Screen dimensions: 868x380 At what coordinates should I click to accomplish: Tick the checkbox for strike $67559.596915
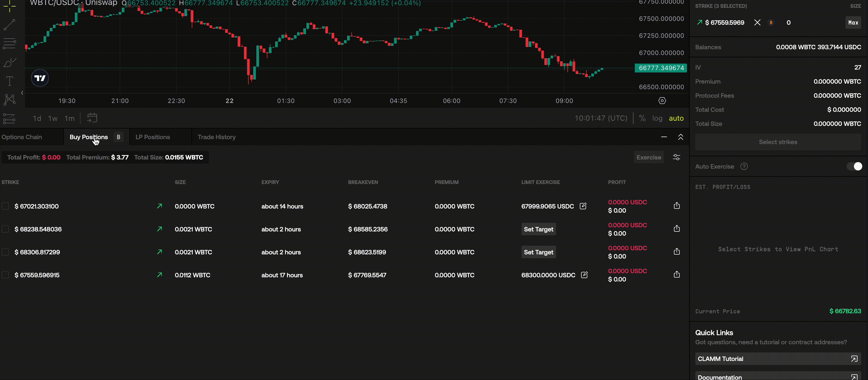pos(5,275)
